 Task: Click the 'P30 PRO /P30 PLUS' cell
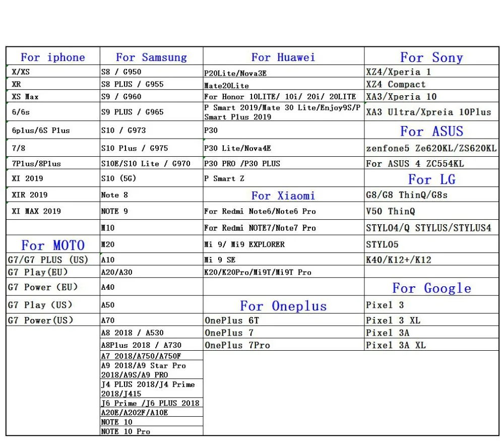tap(283, 163)
